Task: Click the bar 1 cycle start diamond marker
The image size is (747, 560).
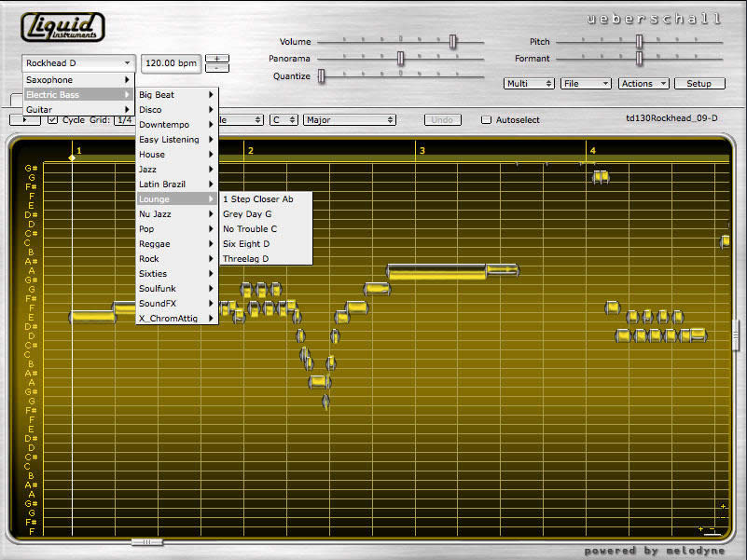Action: (x=72, y=157)
